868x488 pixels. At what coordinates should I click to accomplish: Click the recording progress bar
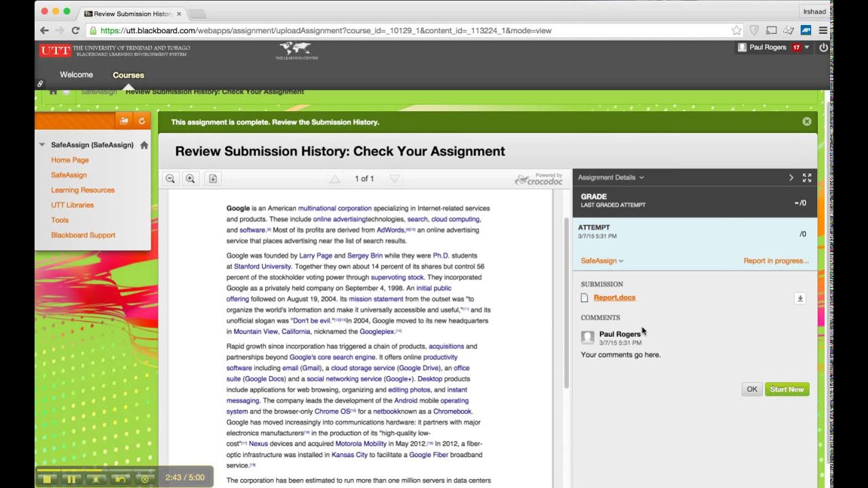[x=96, y=469]
